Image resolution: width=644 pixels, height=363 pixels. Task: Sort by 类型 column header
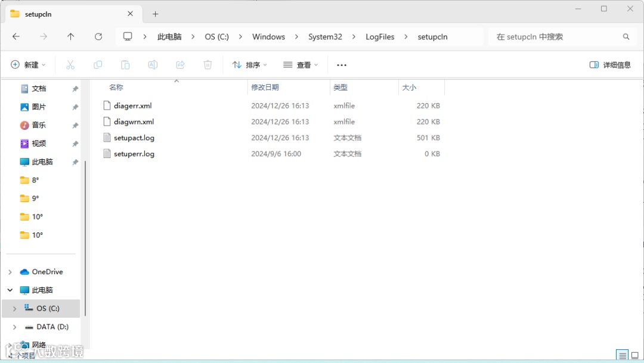[340, 87]
